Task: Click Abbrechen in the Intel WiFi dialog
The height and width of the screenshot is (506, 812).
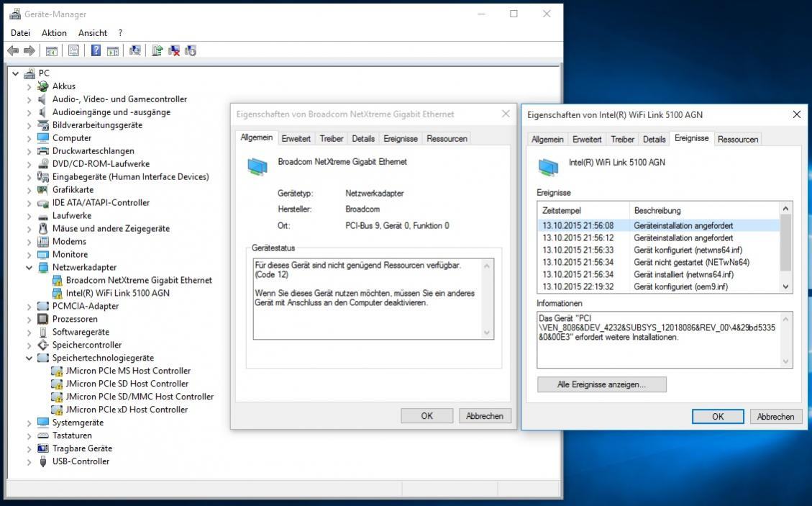Action: coord(775,416)
